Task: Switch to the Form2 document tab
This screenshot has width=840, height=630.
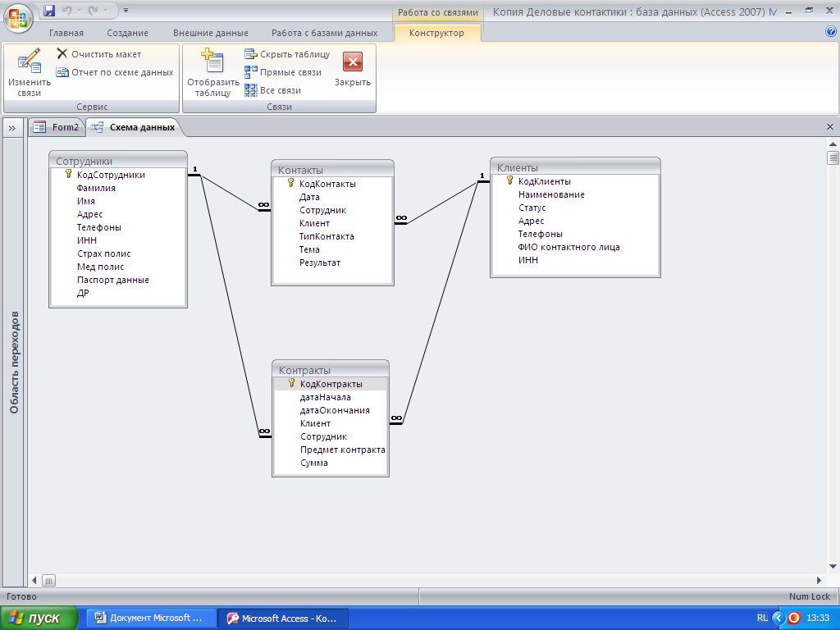Action: point(57,127)
